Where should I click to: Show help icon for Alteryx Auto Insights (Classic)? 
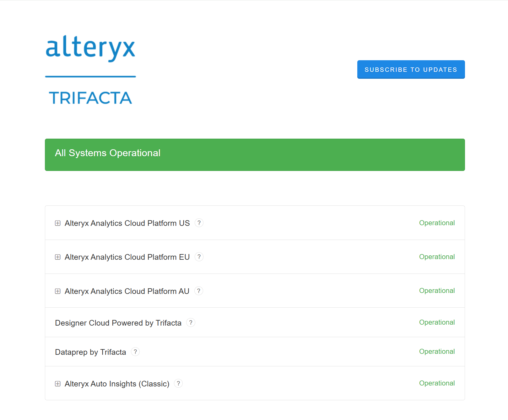tap(178, 383)
